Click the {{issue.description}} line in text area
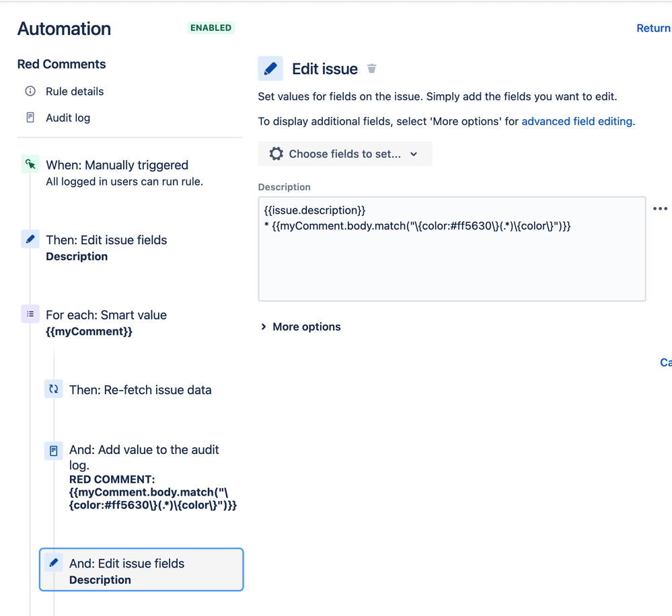 [x=315, y=210]
